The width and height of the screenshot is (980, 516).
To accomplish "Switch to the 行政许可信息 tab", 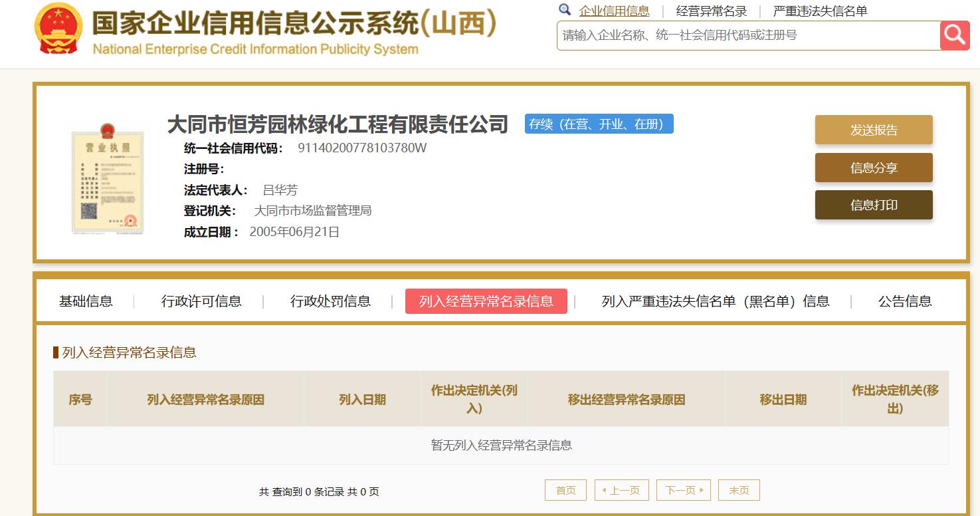I will coord(201,301).
